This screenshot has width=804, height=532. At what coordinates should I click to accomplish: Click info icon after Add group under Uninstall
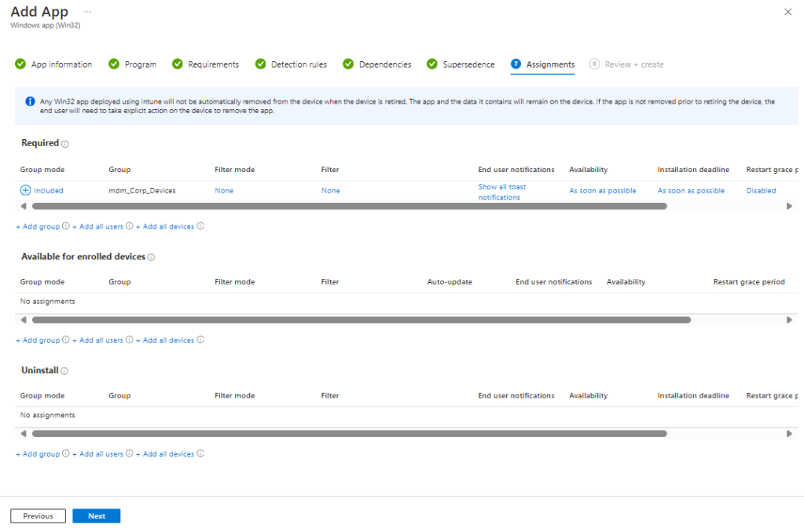click(66, 454)
